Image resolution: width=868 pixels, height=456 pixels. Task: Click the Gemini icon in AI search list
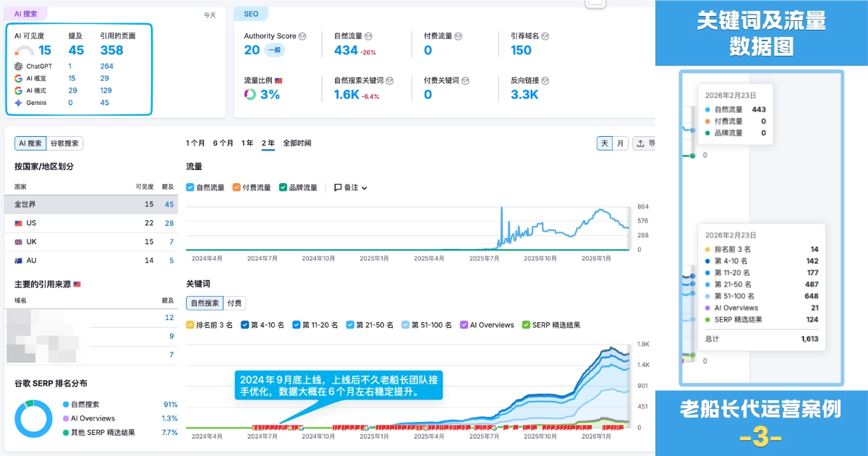(x=19, y=103)
